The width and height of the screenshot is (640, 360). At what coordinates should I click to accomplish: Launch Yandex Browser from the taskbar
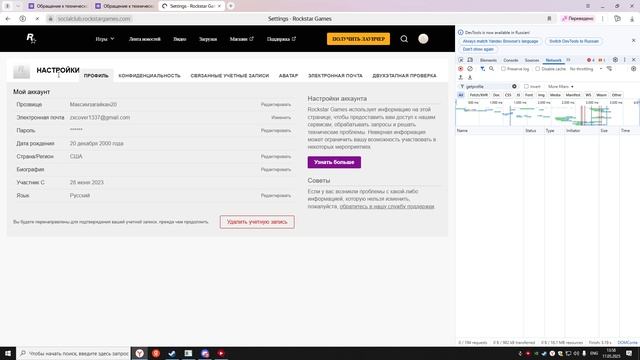point(140,353)
